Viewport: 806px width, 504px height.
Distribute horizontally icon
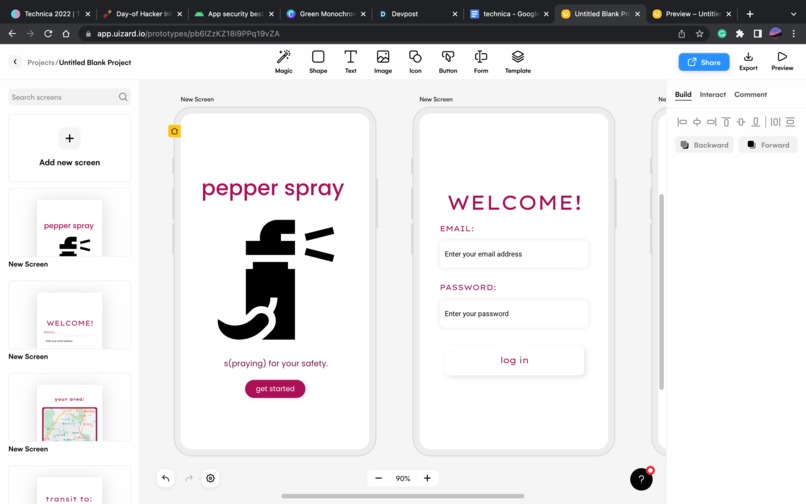click(x=775, y=122)
